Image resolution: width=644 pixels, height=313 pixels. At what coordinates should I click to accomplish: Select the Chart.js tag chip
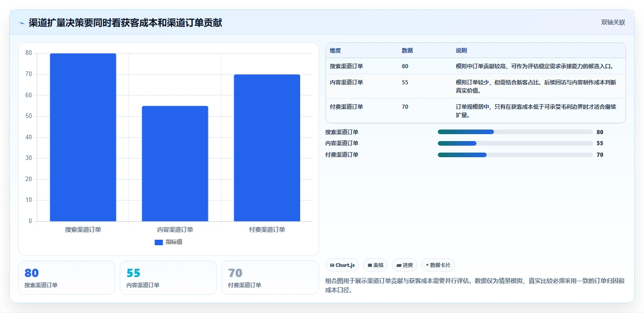pyautogui.click(x=342, y=265)
